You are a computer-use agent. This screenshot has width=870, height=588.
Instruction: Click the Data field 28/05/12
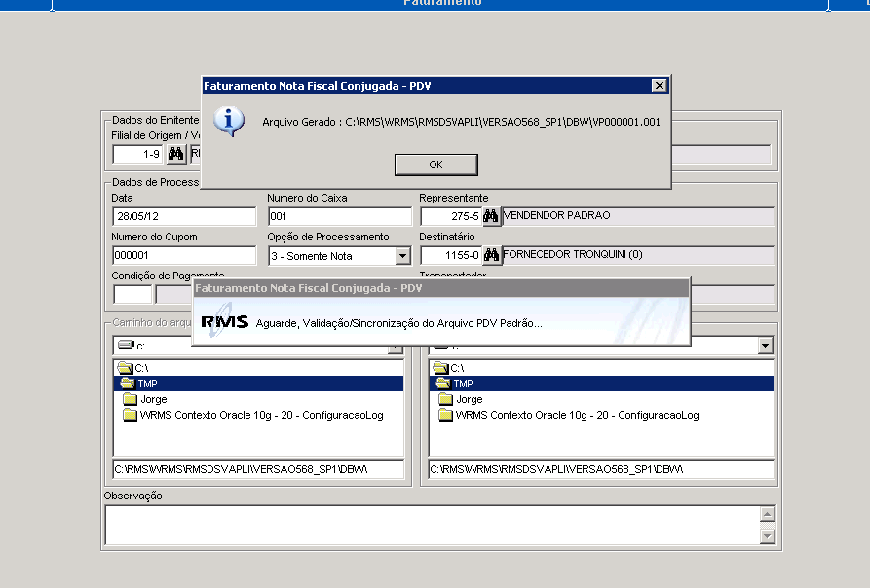(x=184, y=216)
